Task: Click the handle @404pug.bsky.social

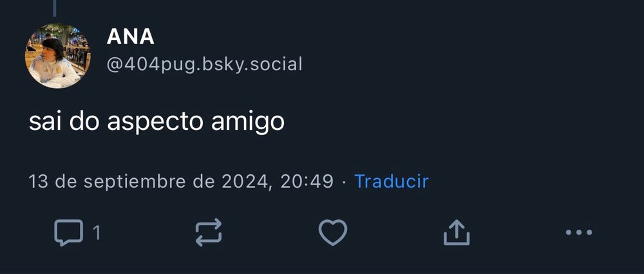Action: pos(205,65)
